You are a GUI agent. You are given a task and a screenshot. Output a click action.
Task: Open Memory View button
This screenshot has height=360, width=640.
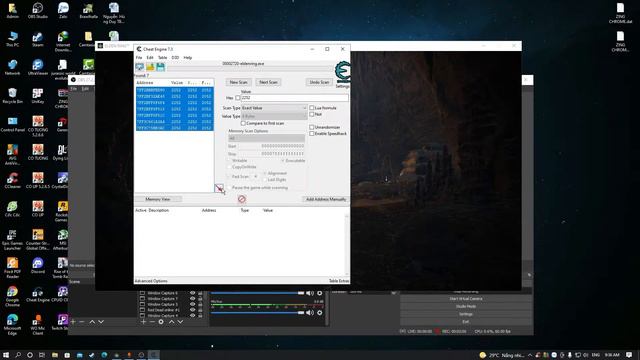tap(158, 199)
